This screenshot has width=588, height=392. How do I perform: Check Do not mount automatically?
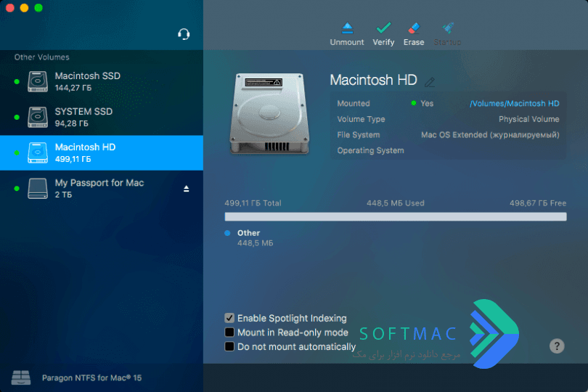pos(229,346)
